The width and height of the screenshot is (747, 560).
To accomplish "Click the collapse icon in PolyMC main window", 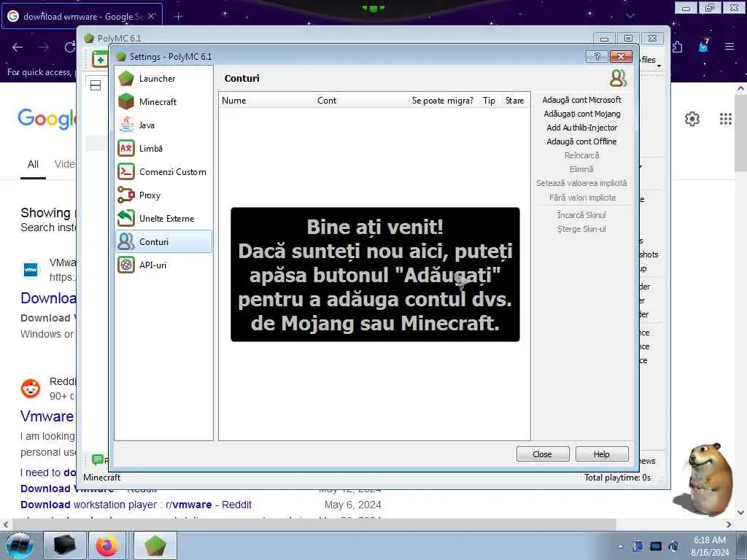I will pos(96,86).
